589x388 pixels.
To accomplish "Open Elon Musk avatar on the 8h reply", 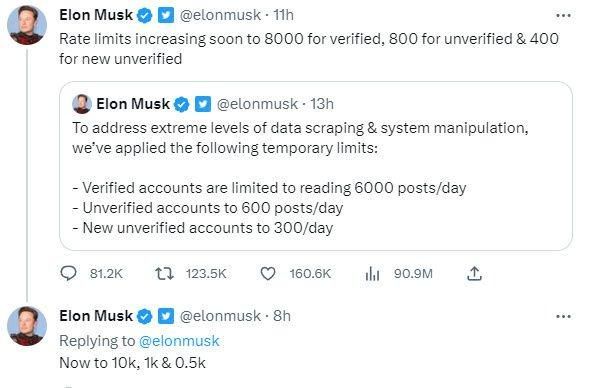I will [27, 326].
